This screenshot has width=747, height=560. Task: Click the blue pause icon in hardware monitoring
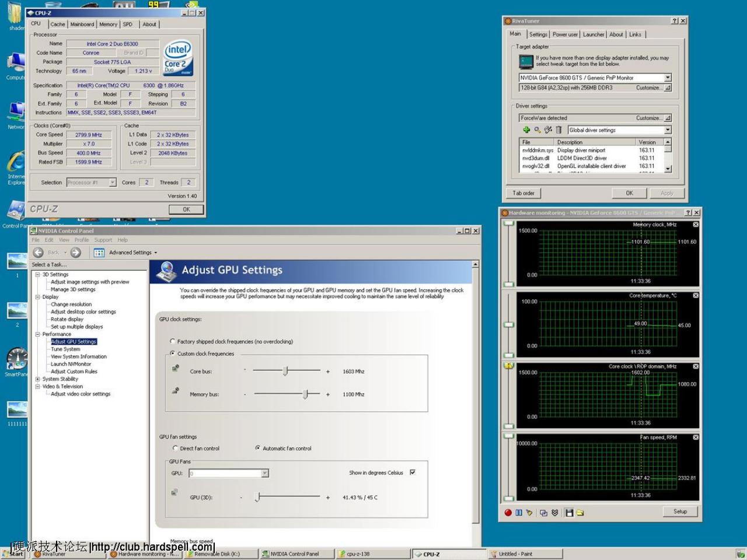tap(518, 513)
